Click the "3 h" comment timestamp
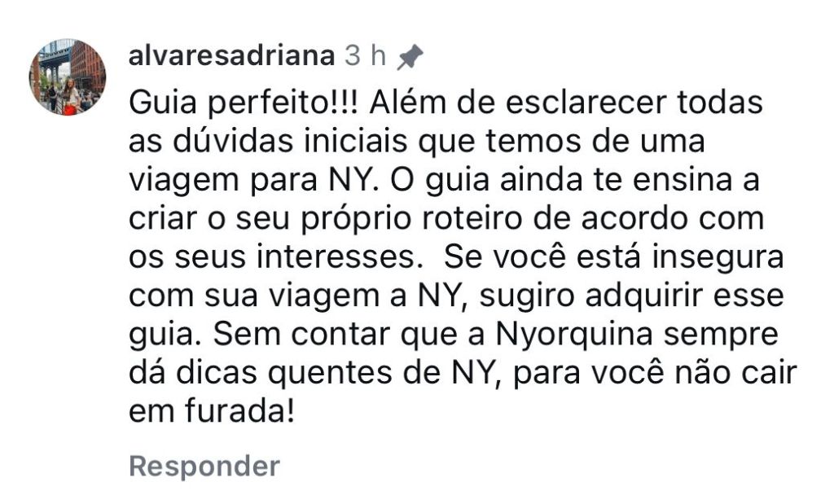This screenshot has height=504, width=834. (x=365, y=55)
